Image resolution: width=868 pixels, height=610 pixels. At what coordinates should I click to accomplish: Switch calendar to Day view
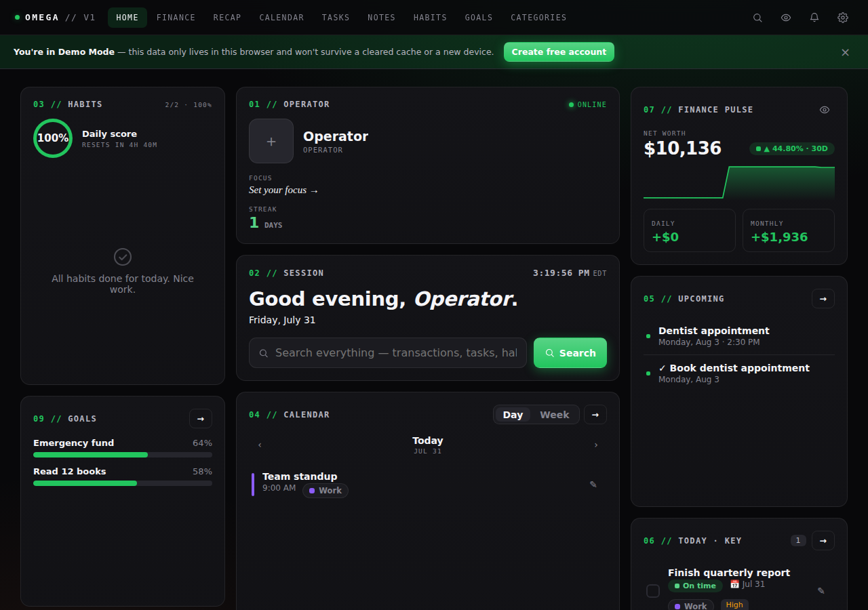tap(513, 415)
